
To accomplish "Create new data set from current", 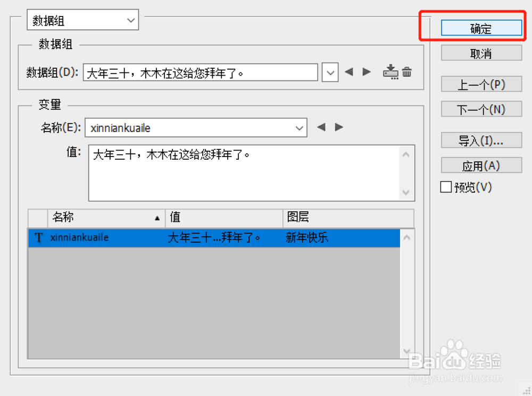I will tap(390, 72).
